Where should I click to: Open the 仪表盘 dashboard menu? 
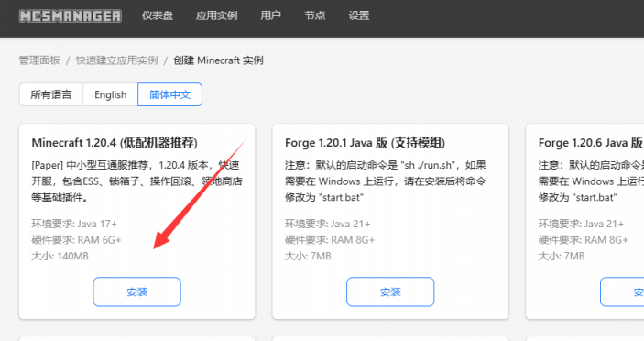158,16
